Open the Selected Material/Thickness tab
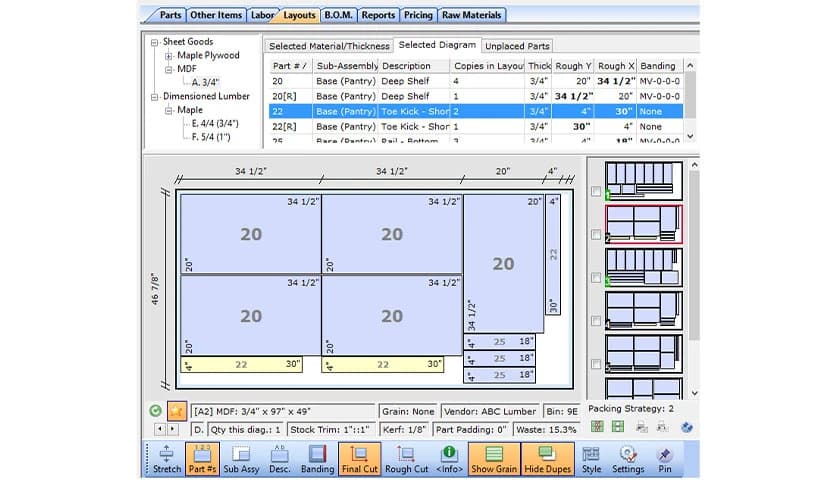Image resolution: width=836 pixels, height=484 pixels. [x=329, y=46]
